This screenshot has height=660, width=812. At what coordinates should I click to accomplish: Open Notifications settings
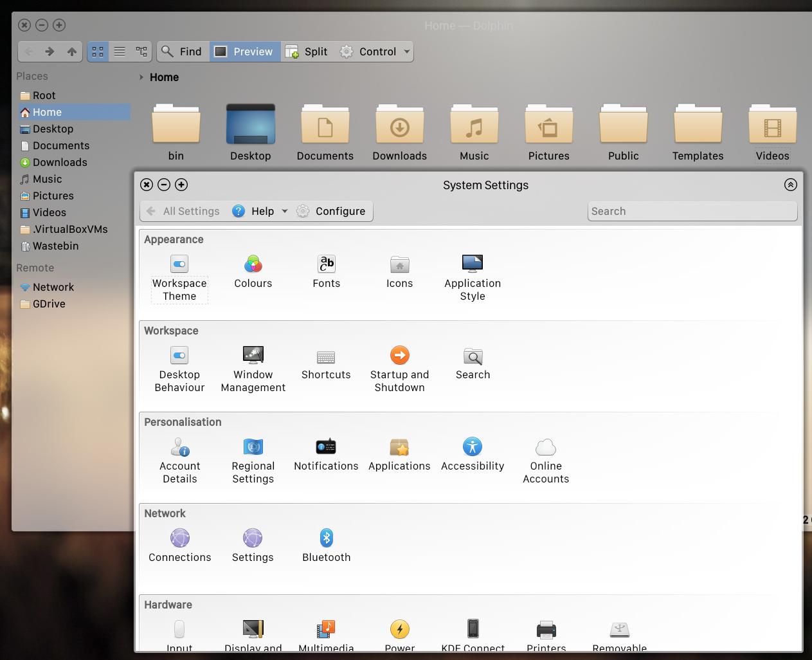(x=326, y=454)
